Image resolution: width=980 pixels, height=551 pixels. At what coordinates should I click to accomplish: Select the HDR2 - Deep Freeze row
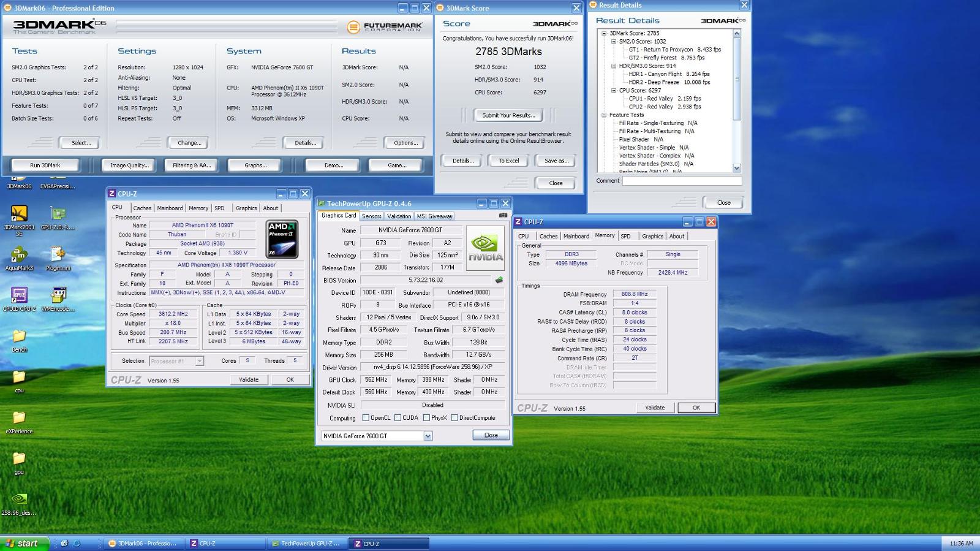669,82
